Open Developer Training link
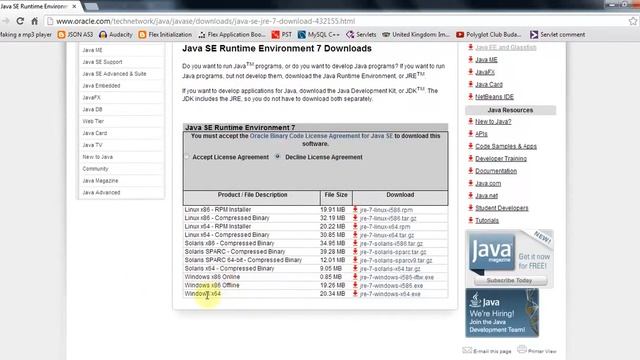The height and width of the screenshot is (360, 640). (x=501, y=159)
